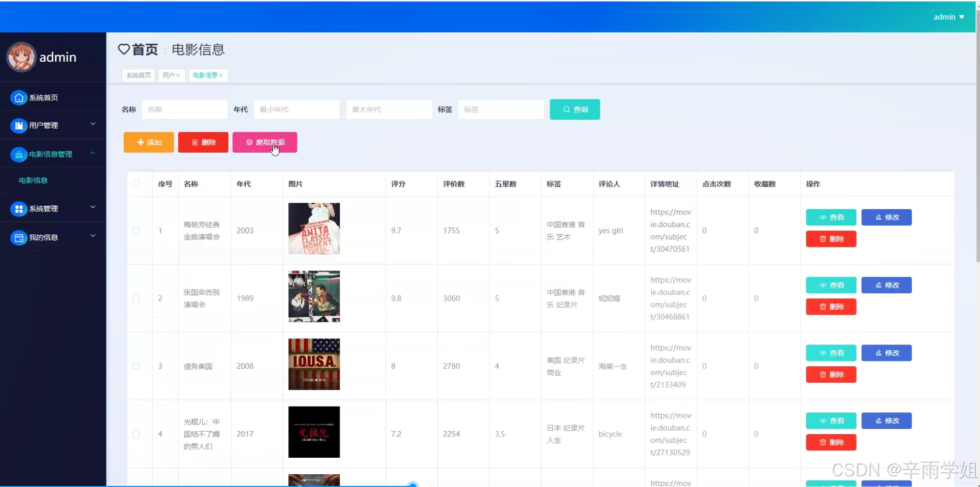Click the trash icon in 债务美国 row
Viewport: 980px width, 487px height.
click(823, 375)
